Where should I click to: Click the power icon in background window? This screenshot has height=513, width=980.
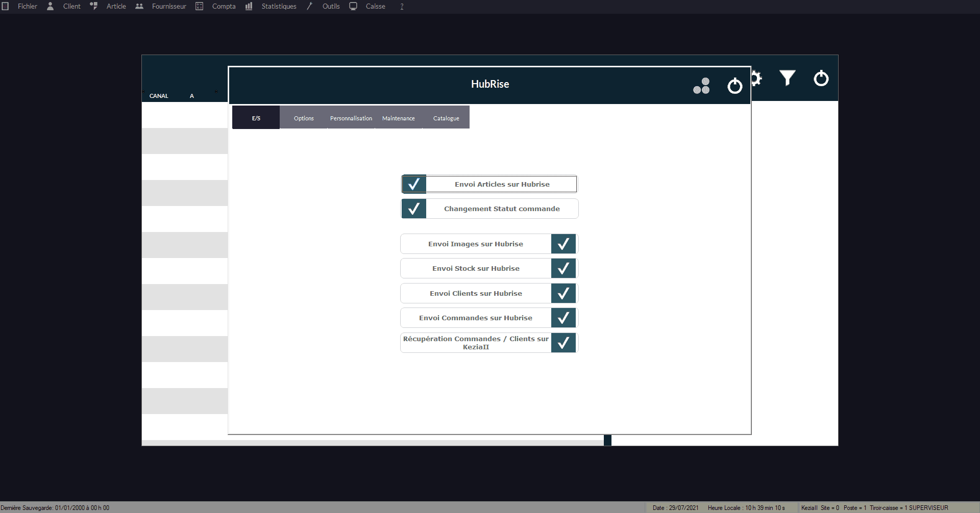(821, 78)
